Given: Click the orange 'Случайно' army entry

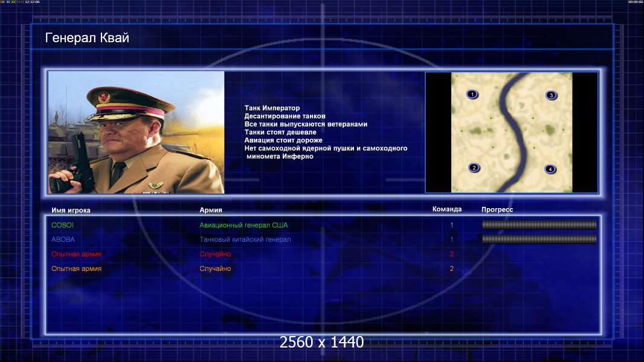Looking at the screenshot, I should [x=215, y=269].
